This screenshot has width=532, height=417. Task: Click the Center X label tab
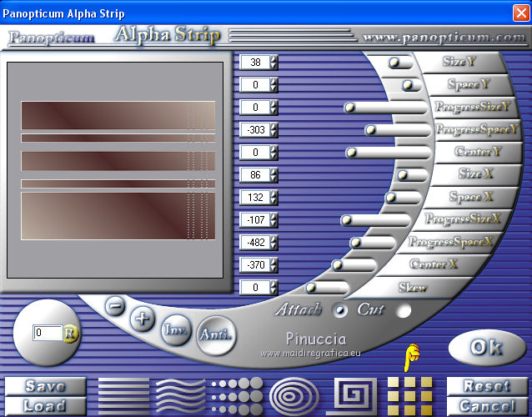(434, 264)
